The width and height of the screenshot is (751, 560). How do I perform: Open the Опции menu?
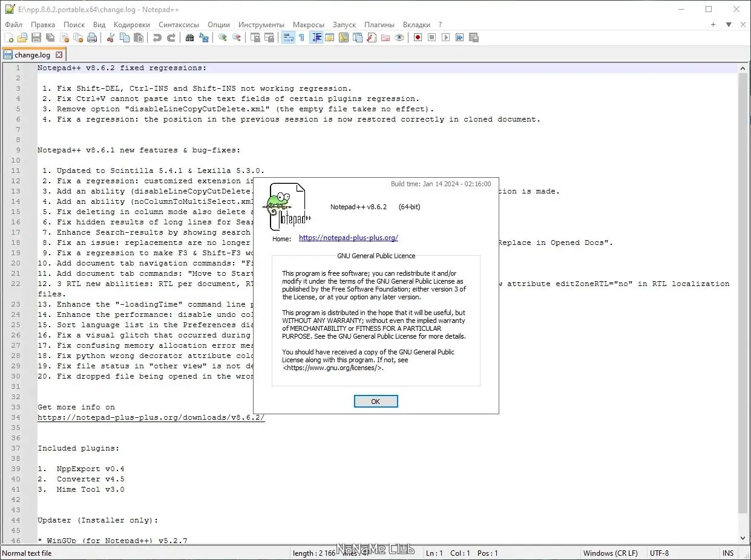point(218,25)
